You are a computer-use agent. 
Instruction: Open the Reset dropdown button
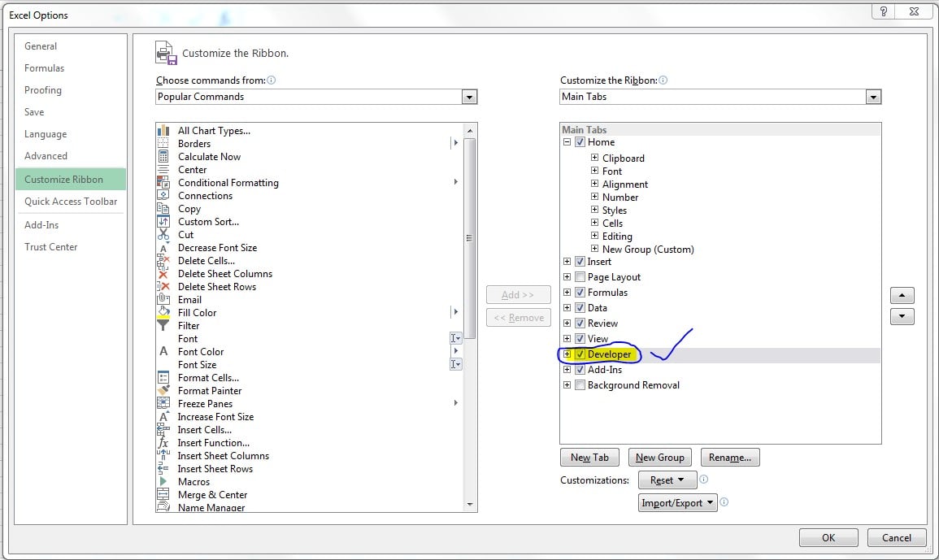click(667, 480)
